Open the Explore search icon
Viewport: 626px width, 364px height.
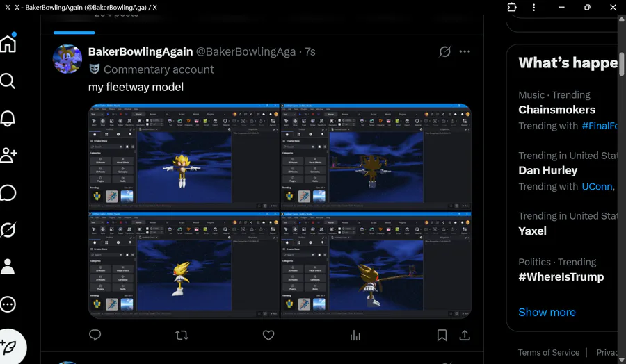(x=8, y=81)
